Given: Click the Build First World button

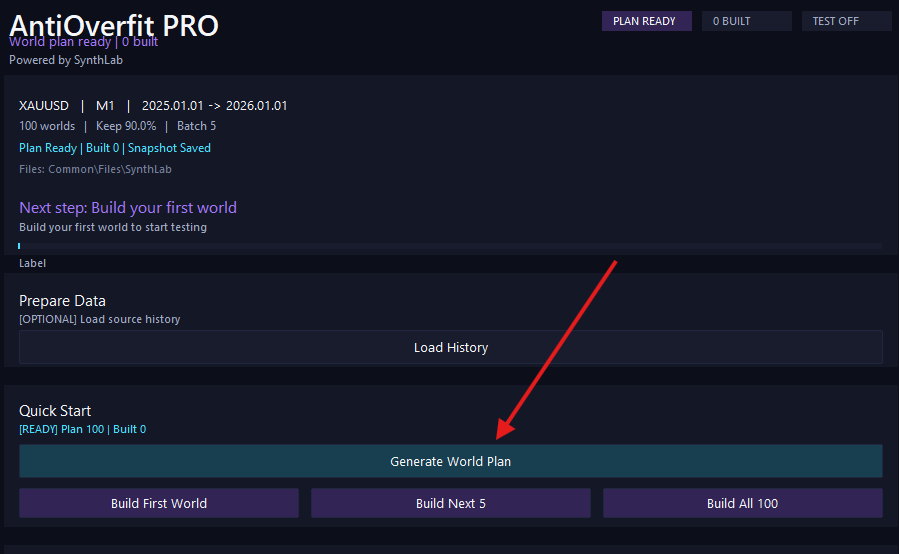Looking at the screenshot, I should [x=159, y=503].
